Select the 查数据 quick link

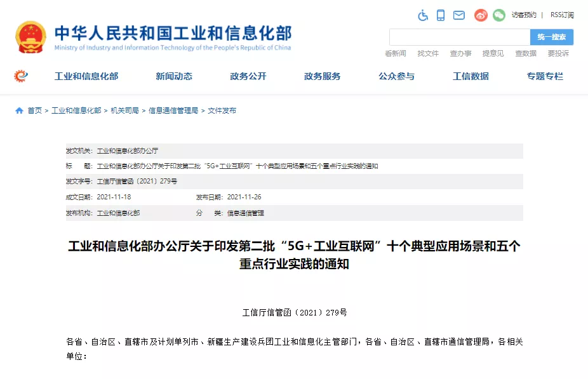click(x=526, y=53)
